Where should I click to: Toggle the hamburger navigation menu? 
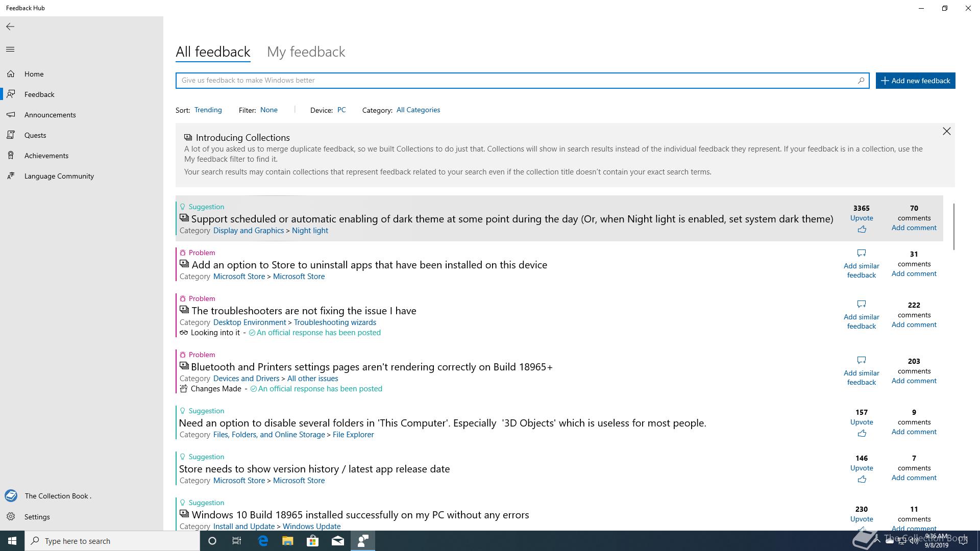(x=10, y=49)
